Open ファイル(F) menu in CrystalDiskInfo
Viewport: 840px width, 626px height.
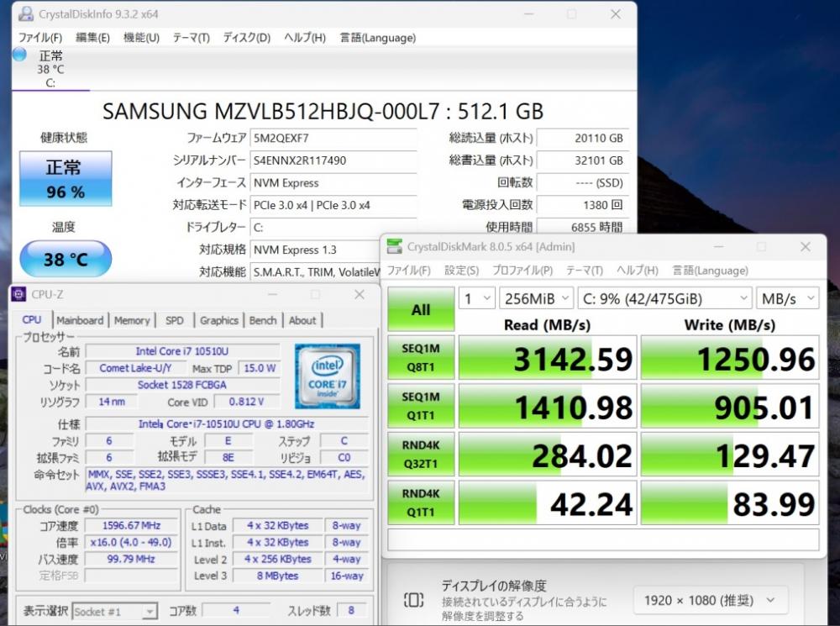pyautogui.click(x=40, y=38)
